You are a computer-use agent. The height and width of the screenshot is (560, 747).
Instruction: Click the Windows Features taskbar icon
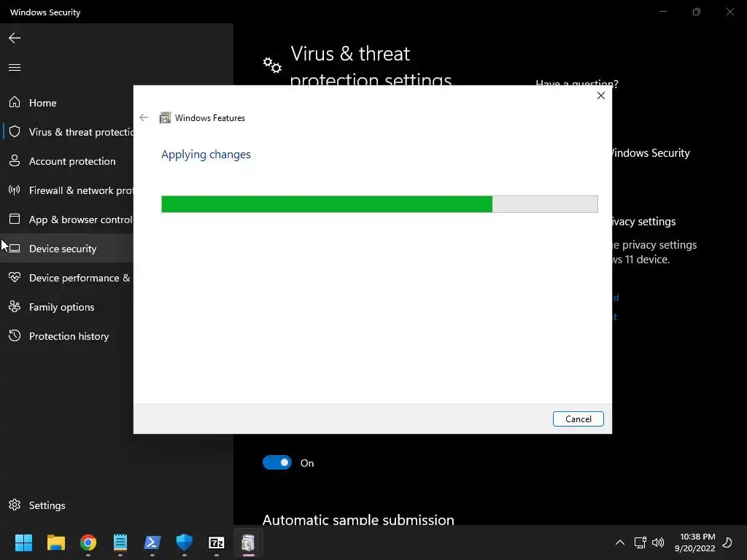[248, 542]
